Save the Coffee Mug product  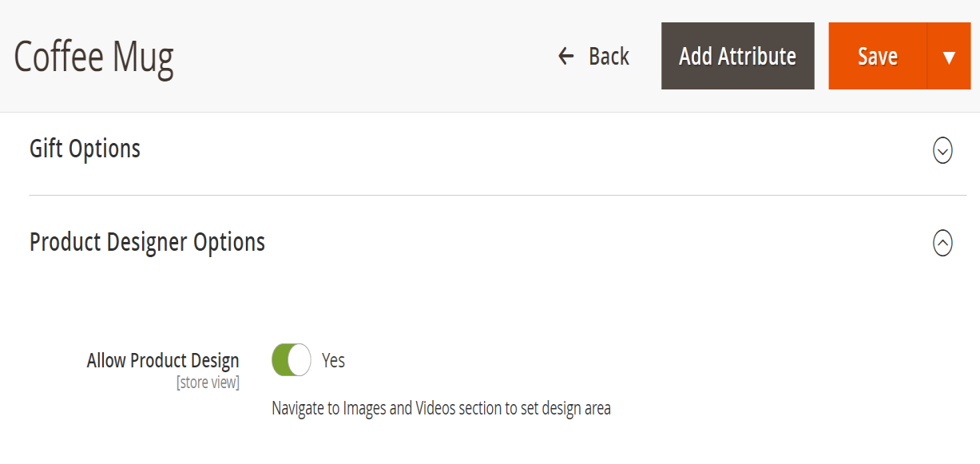point(877,56)
